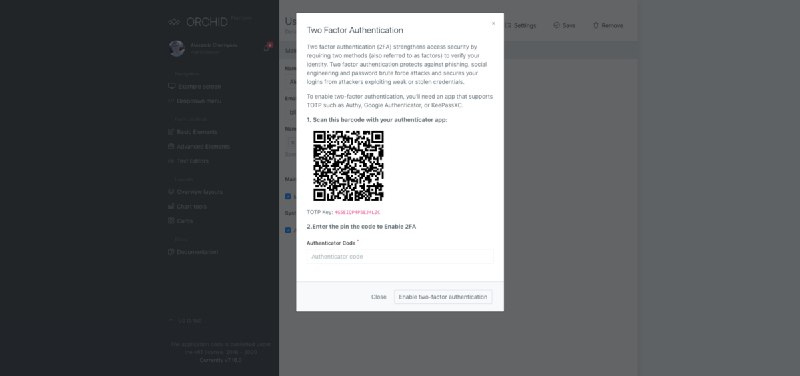The height and width of the screenshot is (376, 800).
Task: Click the icon beside Dropdown menu item
Action: 171,101
